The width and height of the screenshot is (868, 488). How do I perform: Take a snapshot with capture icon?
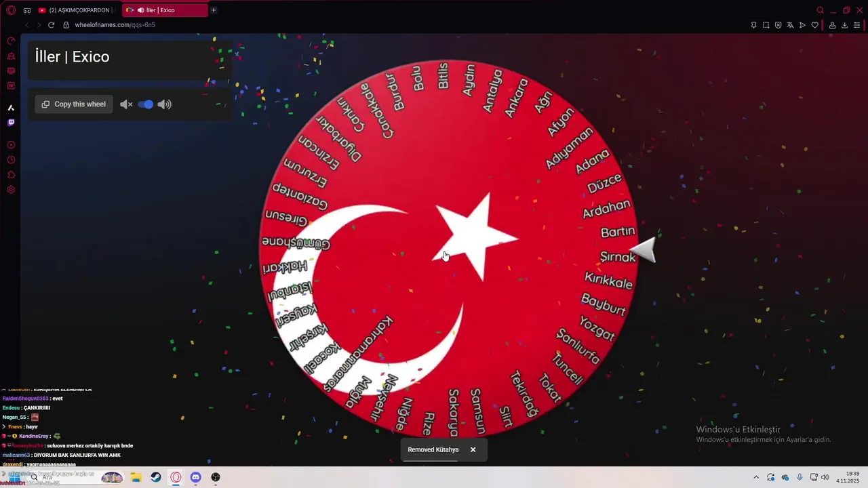pos(766,25)
